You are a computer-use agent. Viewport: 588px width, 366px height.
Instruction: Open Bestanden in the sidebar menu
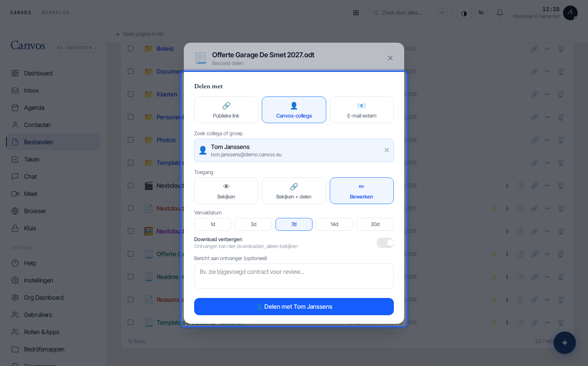[x=53, y=142]
